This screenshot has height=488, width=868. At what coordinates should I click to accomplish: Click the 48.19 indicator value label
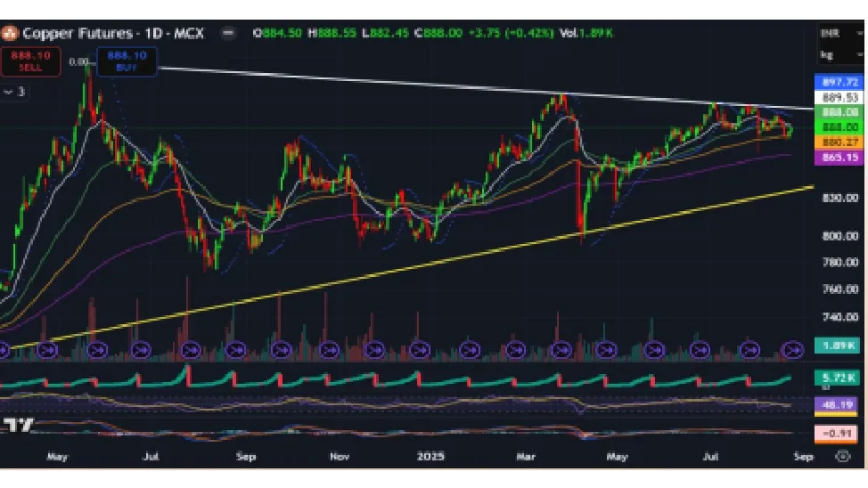point(837,405)
